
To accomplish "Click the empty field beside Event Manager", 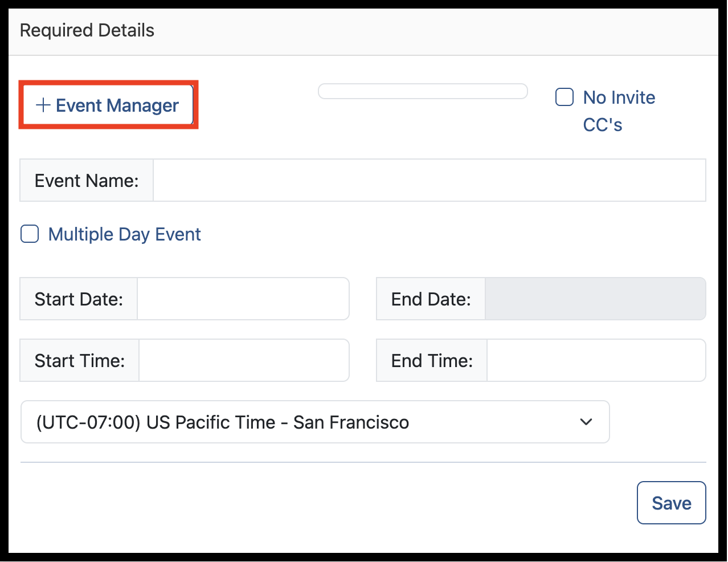I will point(423,91).
